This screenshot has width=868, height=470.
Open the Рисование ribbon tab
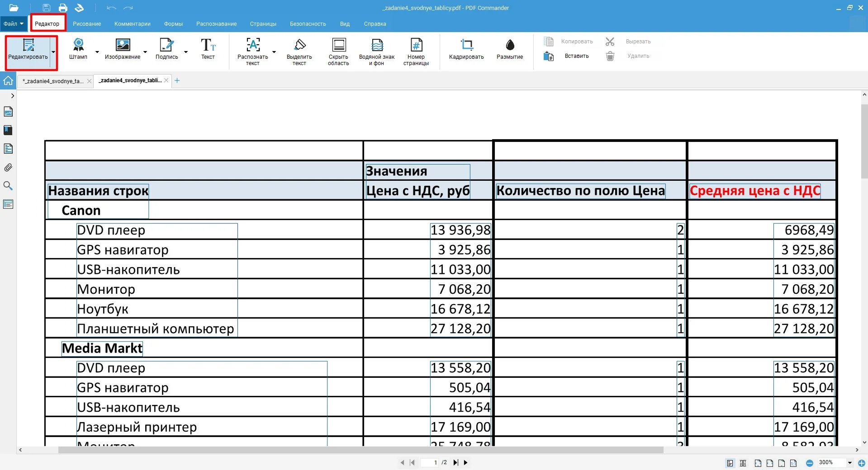[87, 24]
